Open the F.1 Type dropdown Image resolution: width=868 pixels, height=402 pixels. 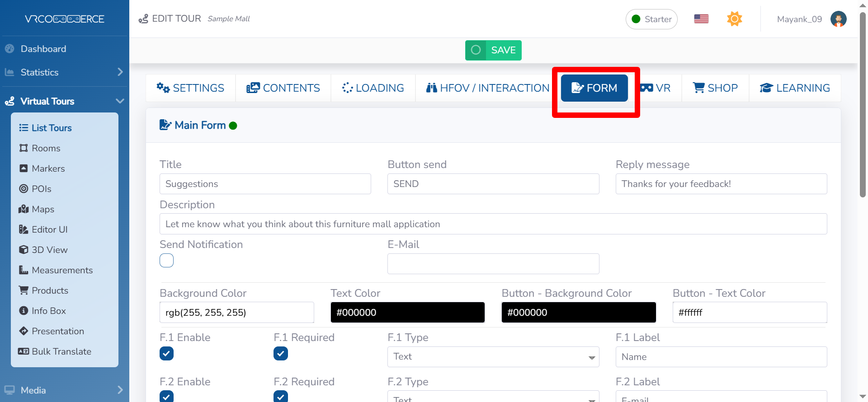coord(493,357)
